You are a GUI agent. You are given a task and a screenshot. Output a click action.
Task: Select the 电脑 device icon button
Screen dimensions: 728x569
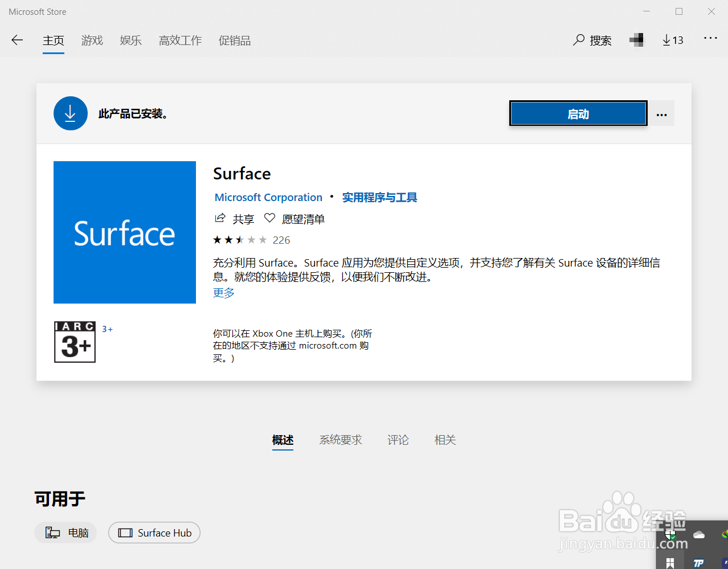66,533
